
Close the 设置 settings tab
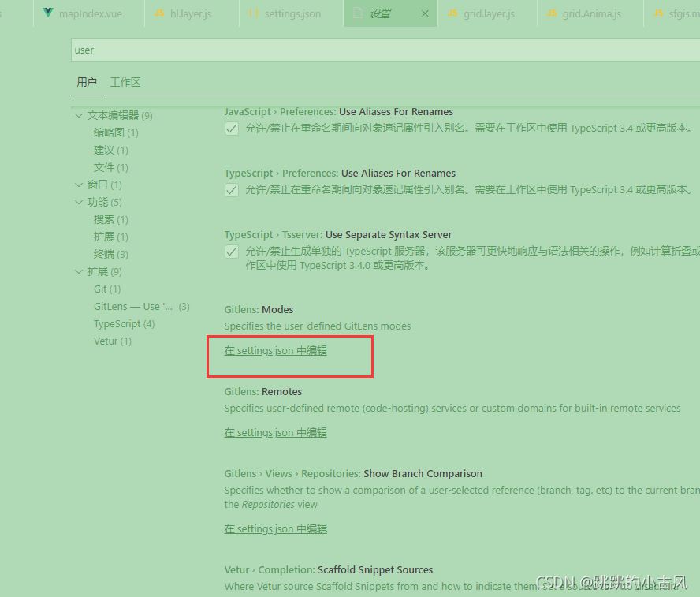pyautogui.click(x=424, y=13)
